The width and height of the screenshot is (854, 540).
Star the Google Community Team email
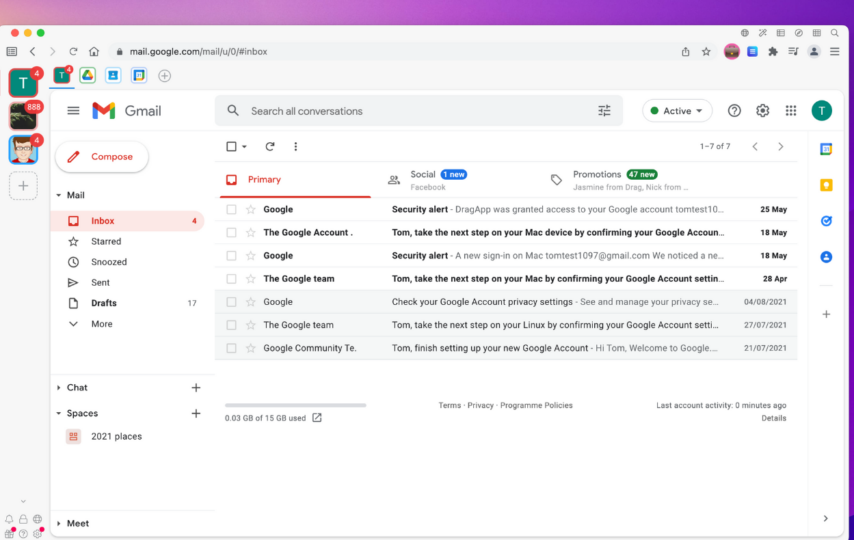251,348
